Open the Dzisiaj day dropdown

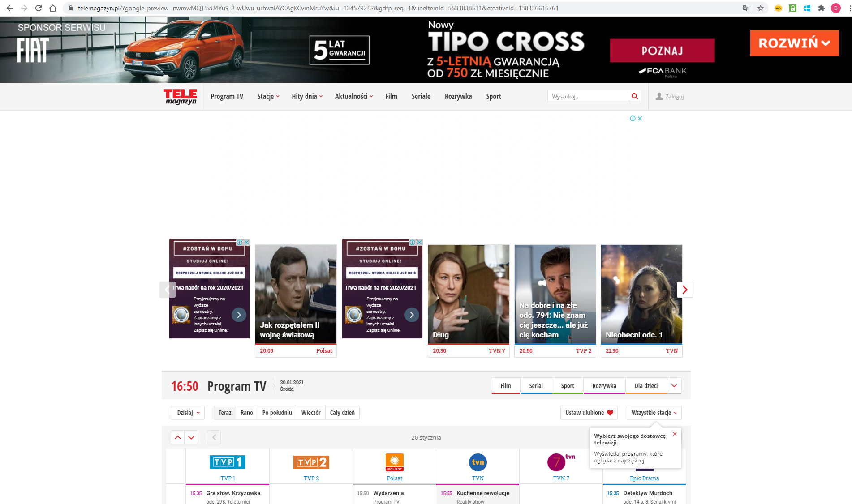(x=188, y=413)
